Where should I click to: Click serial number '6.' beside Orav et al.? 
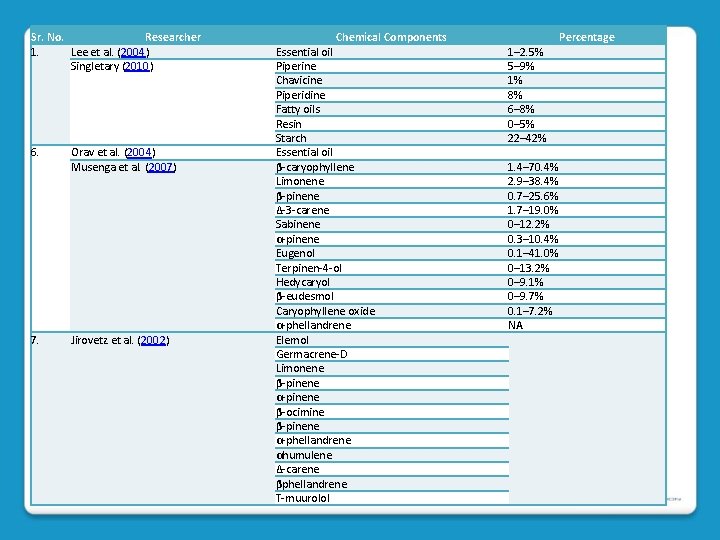pos(35,152)
